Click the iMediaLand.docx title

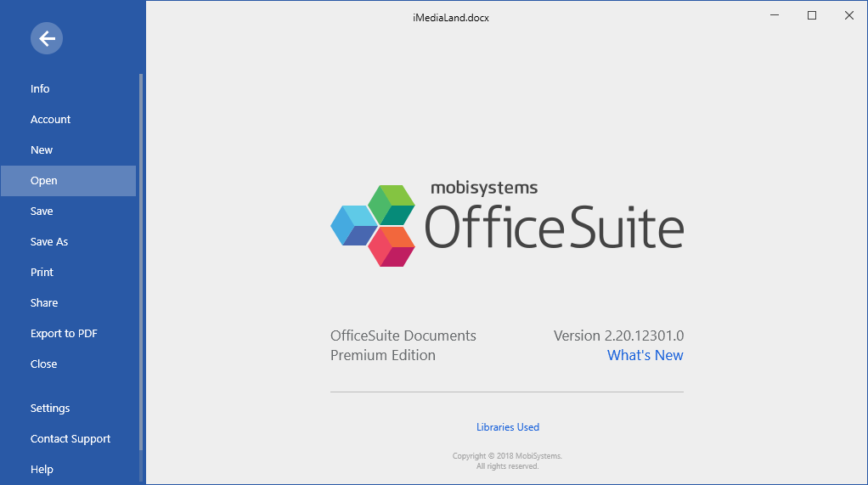(x=451, y=18)
